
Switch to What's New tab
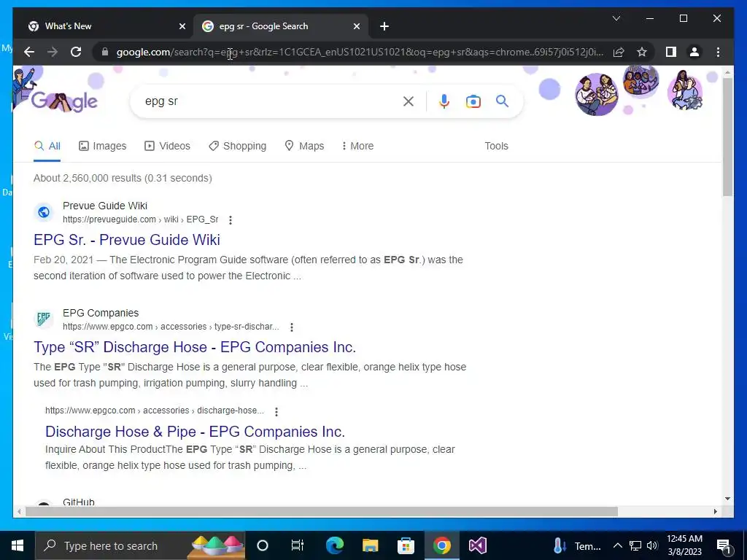tap(105, 26)
